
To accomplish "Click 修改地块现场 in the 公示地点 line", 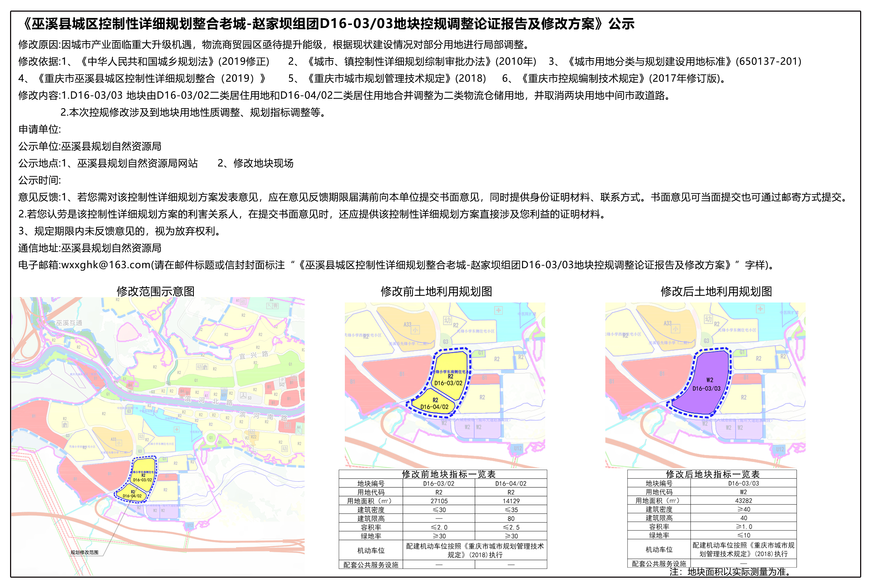I will pos(264,163).
